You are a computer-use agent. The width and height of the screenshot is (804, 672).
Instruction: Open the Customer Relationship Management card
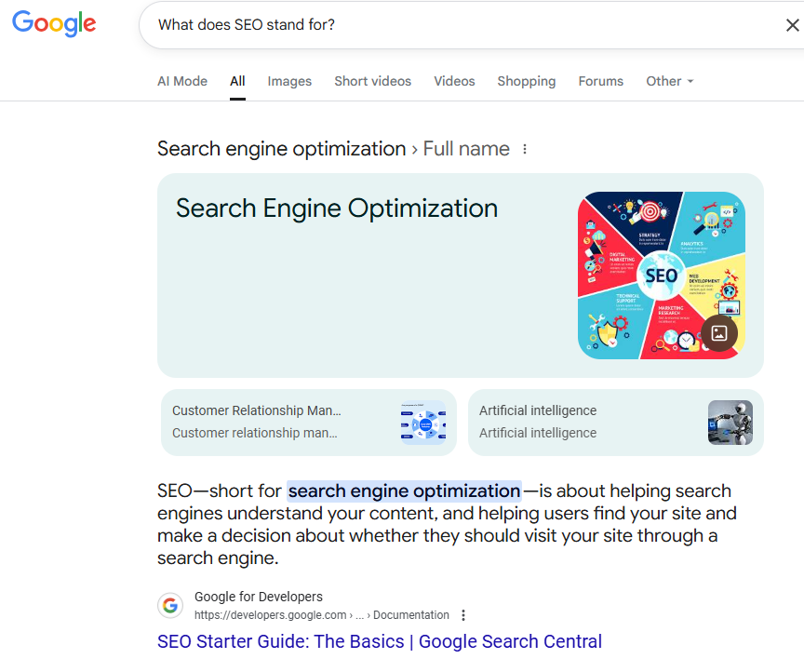[x=309, y=423]
